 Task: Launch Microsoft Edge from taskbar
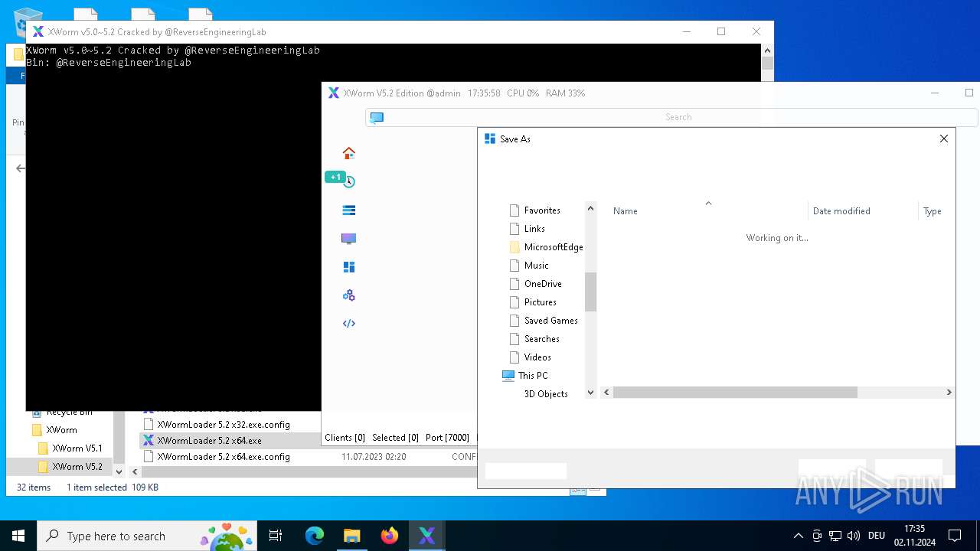coord(315,536)
